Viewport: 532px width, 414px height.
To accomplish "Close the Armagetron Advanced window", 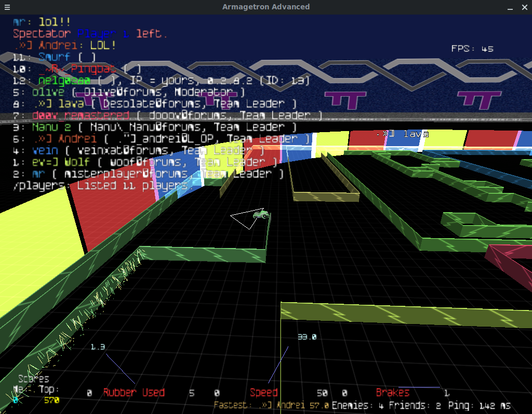I will point(523,7).
